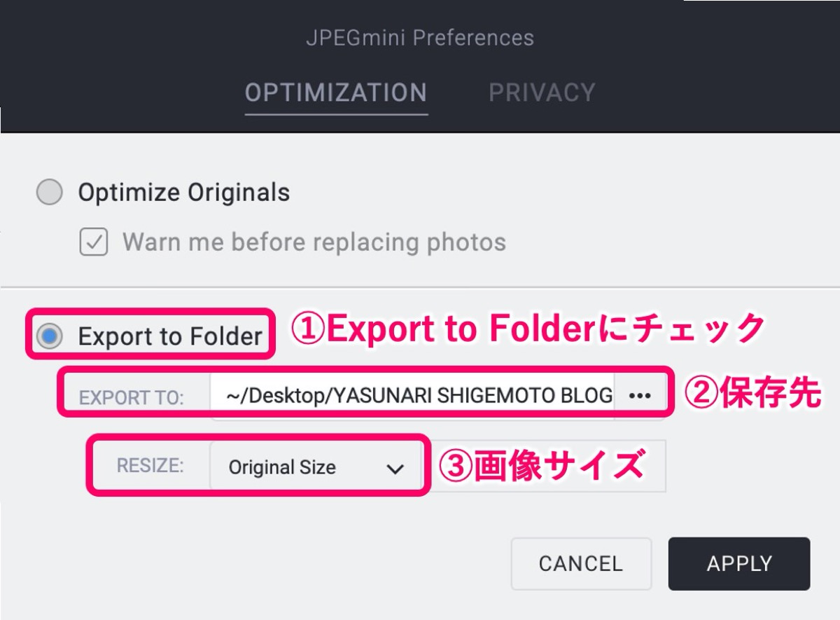Select the Optimize Originals radio button
This screenshot has width=840, height=620.
tap(49, 192)
